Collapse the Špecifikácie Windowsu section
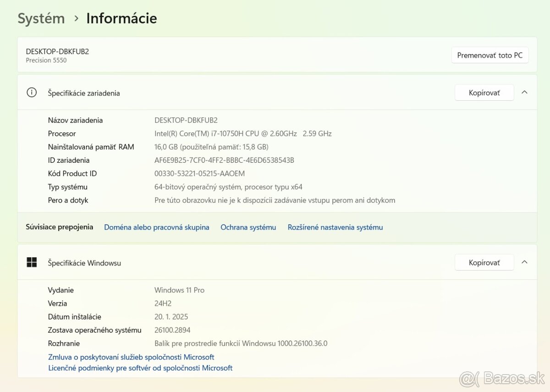Viewport: 550px width, 392px height. click(524, 262)
